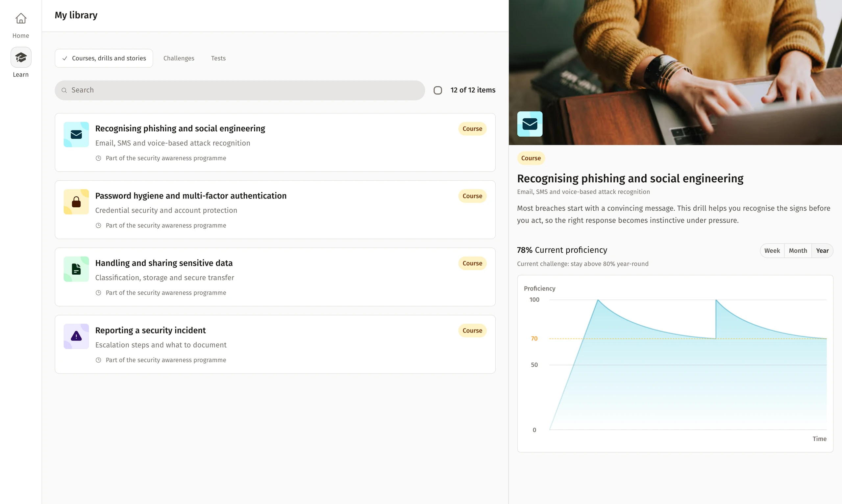Viewport: 842px width, 504px height.
Task: Click the phishing course envelope icon
Action: (76, 134)
